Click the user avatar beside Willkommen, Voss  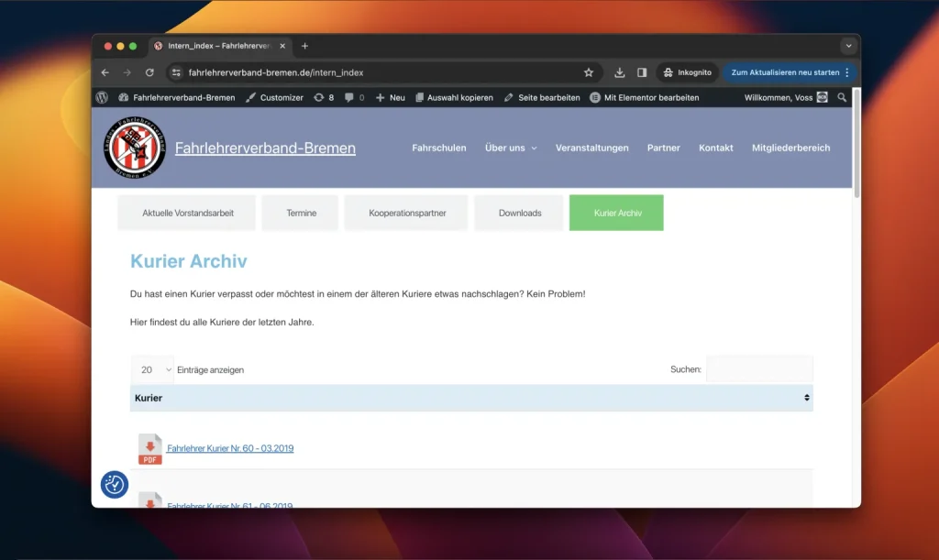click(x=823, y=97)
